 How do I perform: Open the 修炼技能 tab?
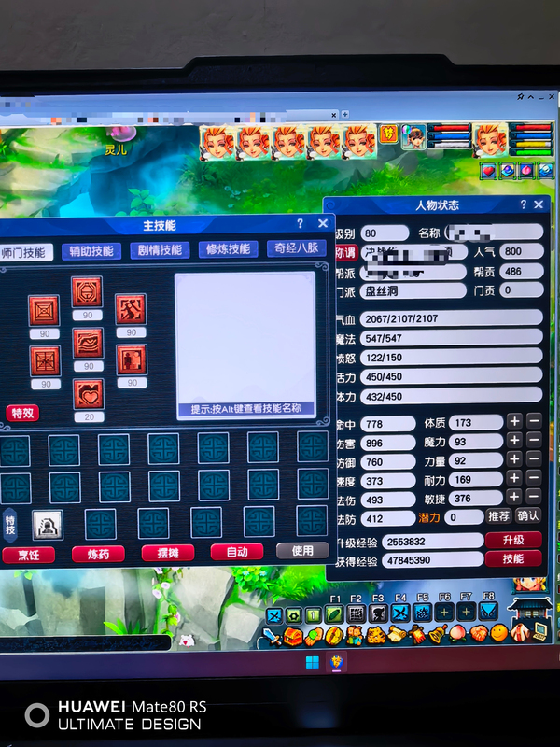click(x=228, y=249)
